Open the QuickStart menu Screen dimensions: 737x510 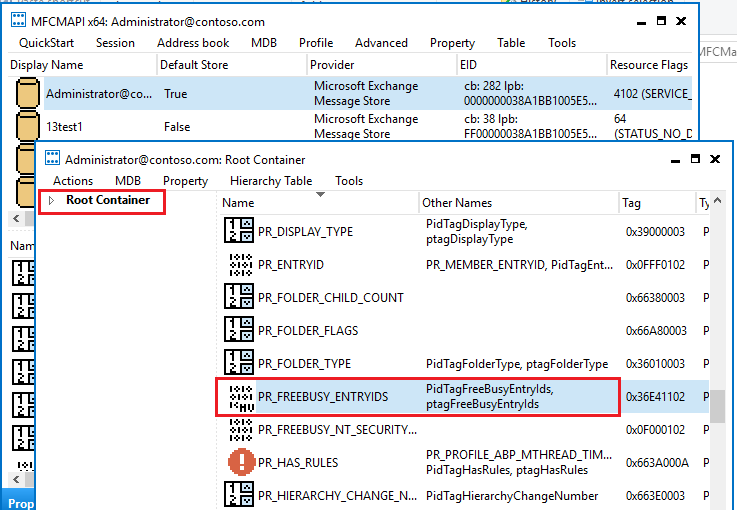click(47, 43)
